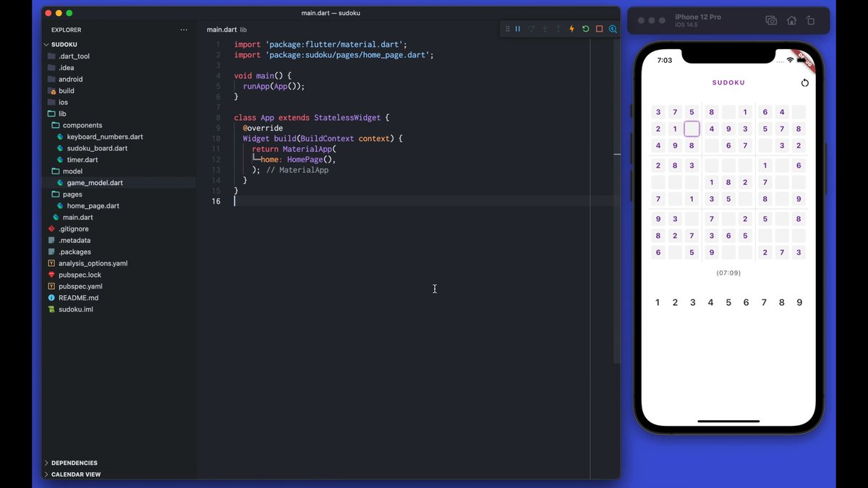Screen dimensions: 868x488
Task: Tap number 5 on Sudoku keypad
Action: pos(728,302)
